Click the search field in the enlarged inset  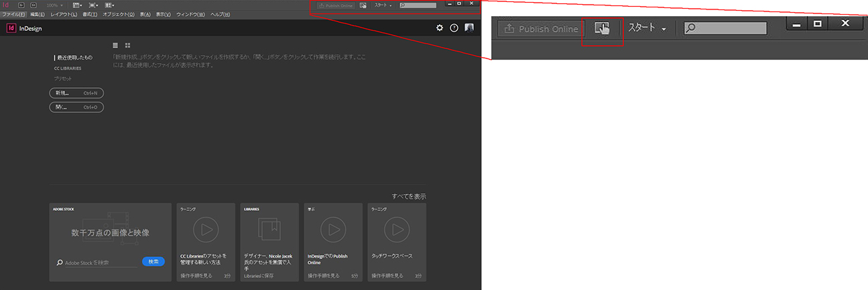coord(725,28)
